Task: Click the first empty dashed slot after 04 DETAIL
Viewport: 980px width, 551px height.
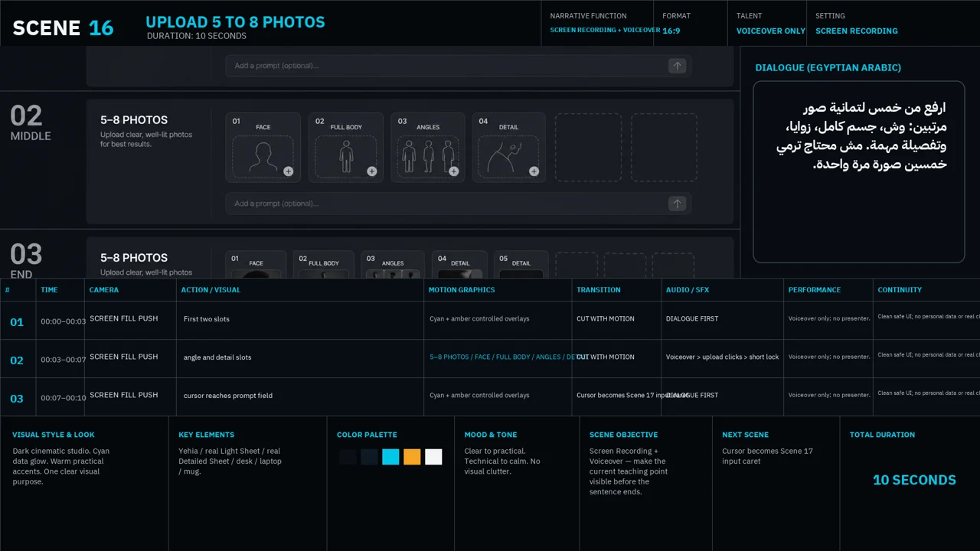Action: coord(587,148)
